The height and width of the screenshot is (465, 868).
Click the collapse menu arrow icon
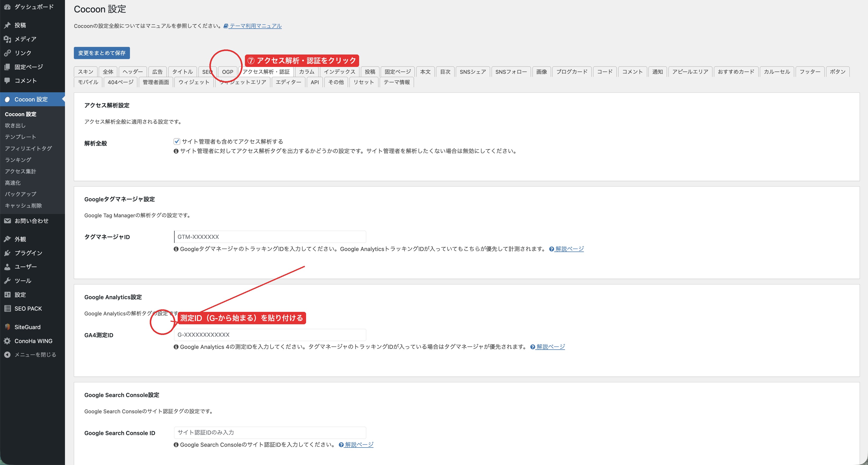7,354
